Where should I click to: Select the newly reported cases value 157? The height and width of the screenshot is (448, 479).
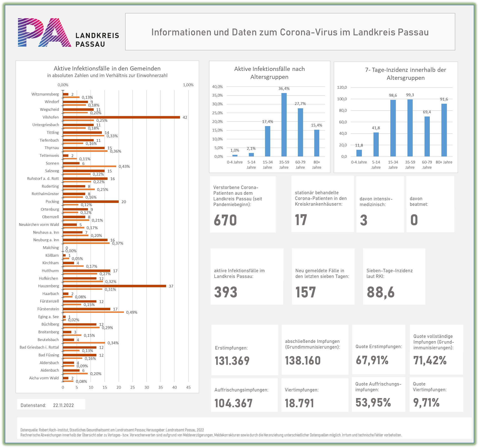(x=306, y=292)
